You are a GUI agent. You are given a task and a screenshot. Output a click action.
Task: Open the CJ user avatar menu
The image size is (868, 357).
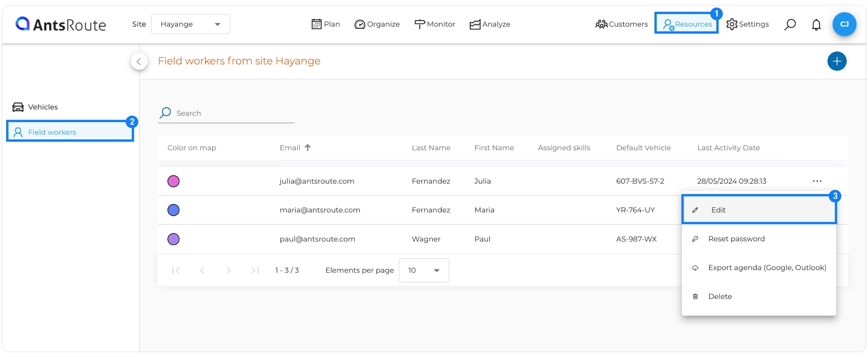pos(844,24)
